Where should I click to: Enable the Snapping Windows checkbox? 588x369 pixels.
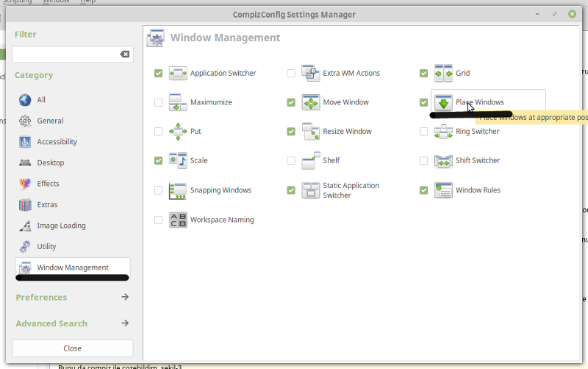[x=158, y=190]
